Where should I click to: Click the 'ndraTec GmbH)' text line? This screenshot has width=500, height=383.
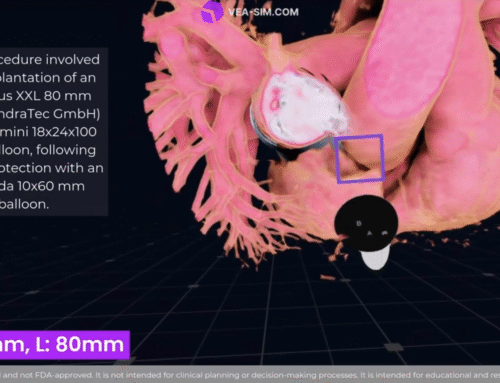coord(50,114)
